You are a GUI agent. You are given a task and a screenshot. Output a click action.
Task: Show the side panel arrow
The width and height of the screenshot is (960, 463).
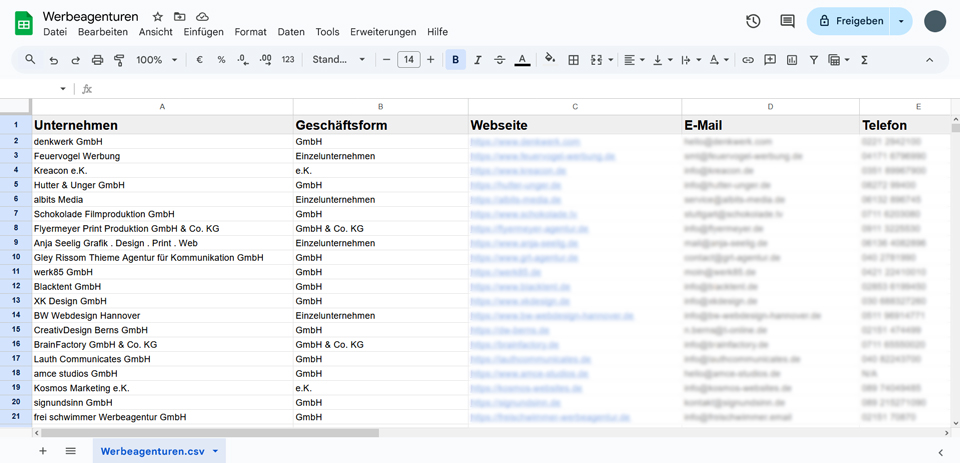[x=940, y=451]
